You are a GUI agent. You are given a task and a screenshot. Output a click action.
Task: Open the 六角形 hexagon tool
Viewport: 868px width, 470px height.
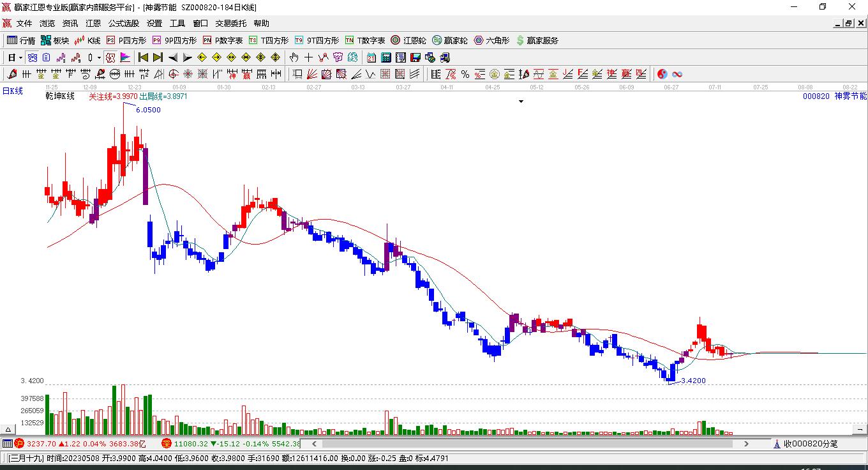click(x=491, y=40)
